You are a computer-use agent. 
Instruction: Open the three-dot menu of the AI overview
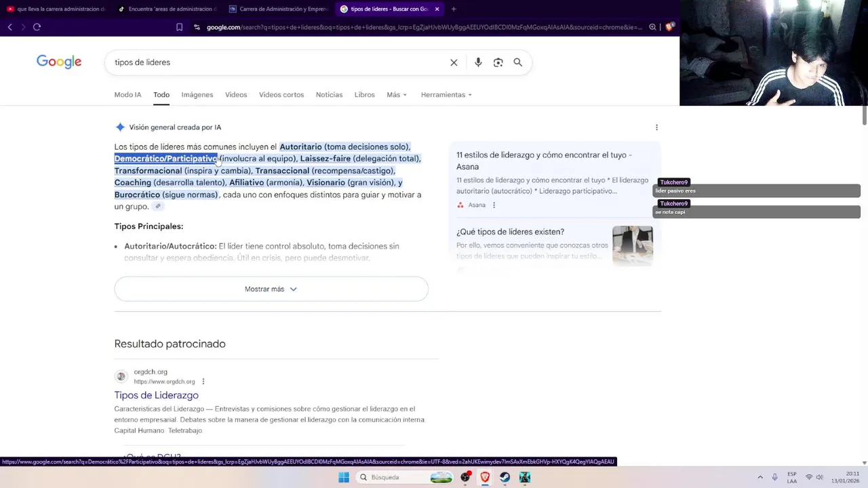click(656, 127)
